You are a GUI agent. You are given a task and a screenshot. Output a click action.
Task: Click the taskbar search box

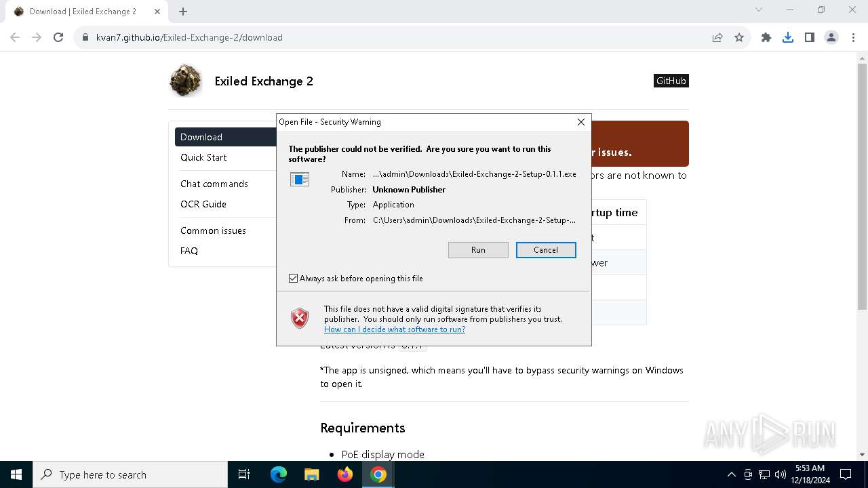click(x=130, y=474)
